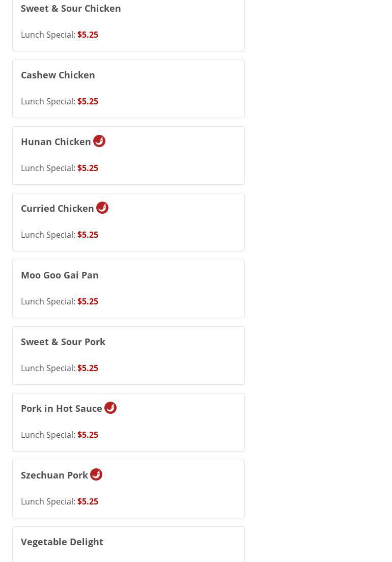Open the Vegetable Delight item
Viewport: 392px width, 562px height.
point(62,542)
